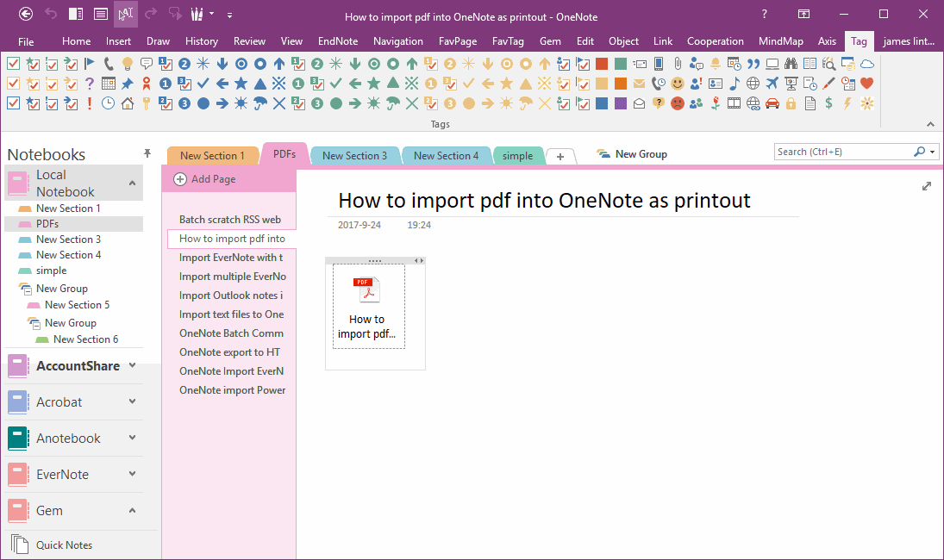Screen dimensions: 944x560
Task: Apply the speech bubble tag
Action: 147,64
